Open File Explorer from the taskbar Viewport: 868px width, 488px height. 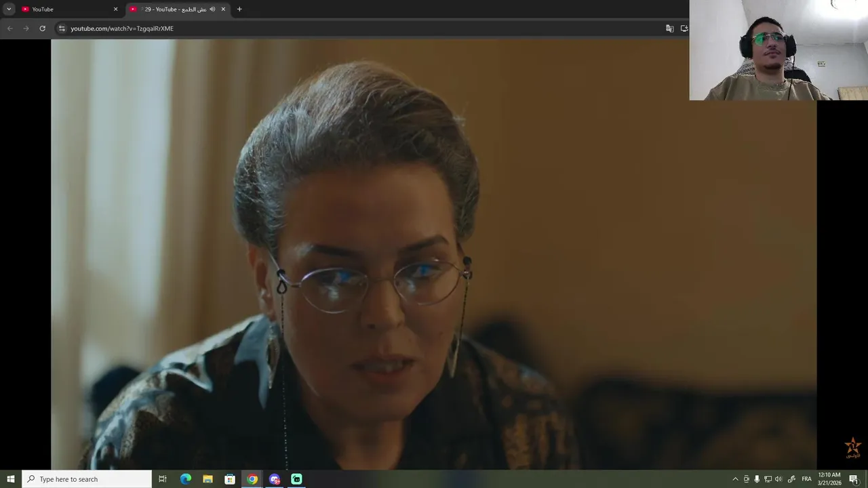(208, 479)
